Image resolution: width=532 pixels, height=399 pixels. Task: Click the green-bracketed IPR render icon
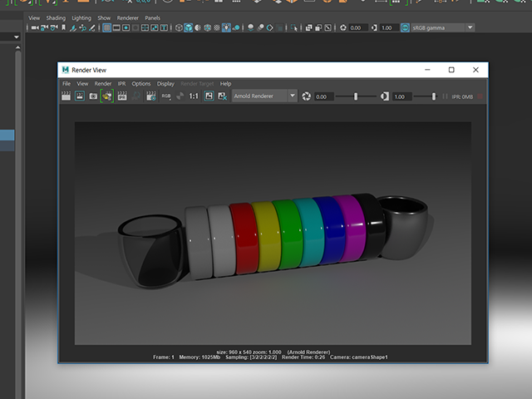107,96
